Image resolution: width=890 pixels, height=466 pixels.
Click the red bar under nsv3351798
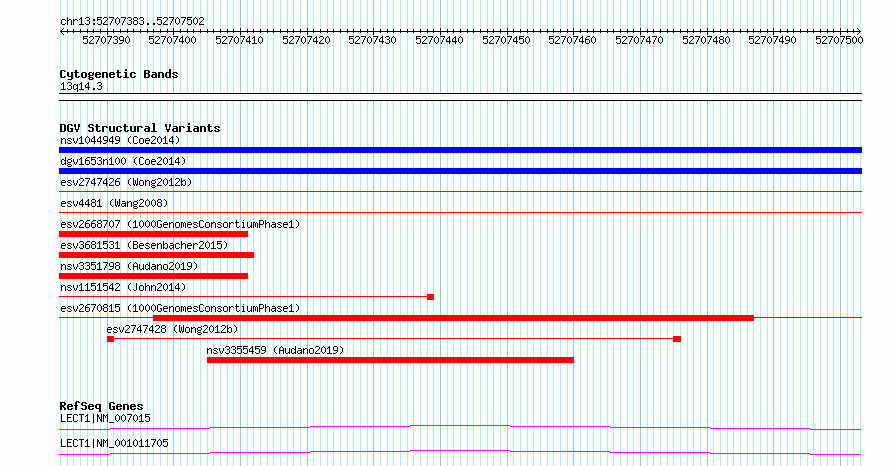153,276
